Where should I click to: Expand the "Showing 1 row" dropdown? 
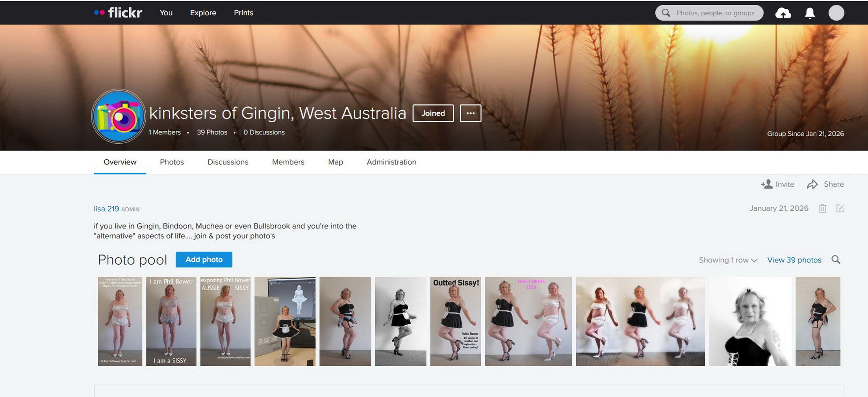click(728, 260)
